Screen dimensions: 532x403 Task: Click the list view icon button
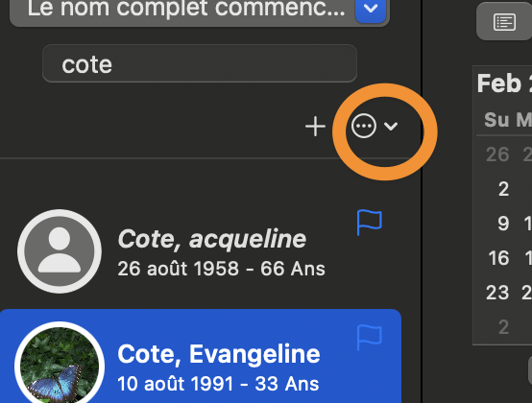point(504,22)
